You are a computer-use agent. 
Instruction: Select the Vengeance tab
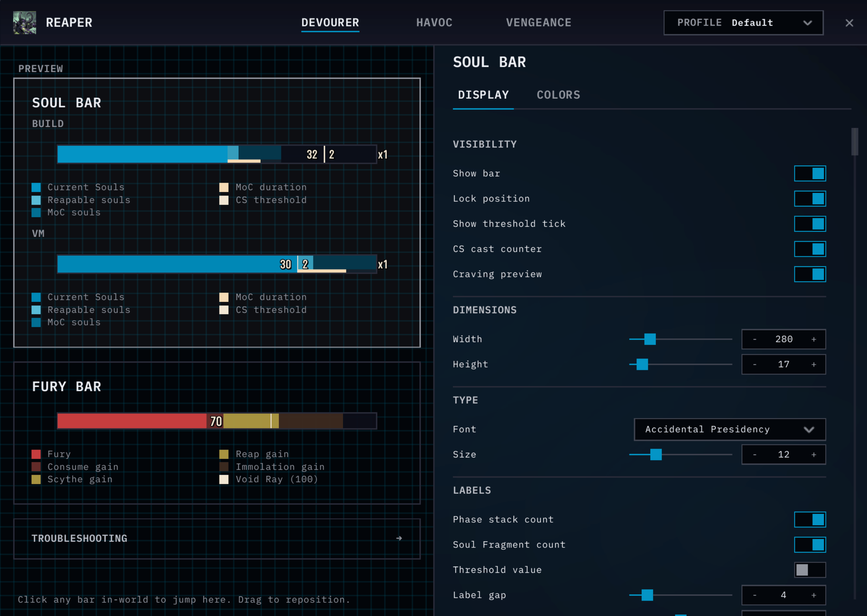(x=538, y=23)
